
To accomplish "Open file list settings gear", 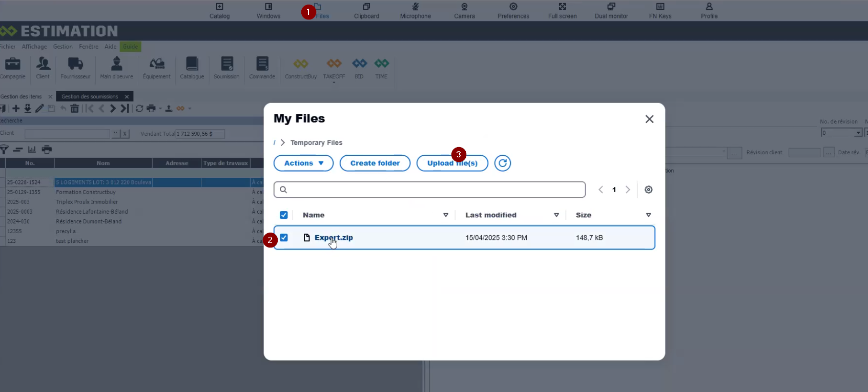I will coord(648,190).
